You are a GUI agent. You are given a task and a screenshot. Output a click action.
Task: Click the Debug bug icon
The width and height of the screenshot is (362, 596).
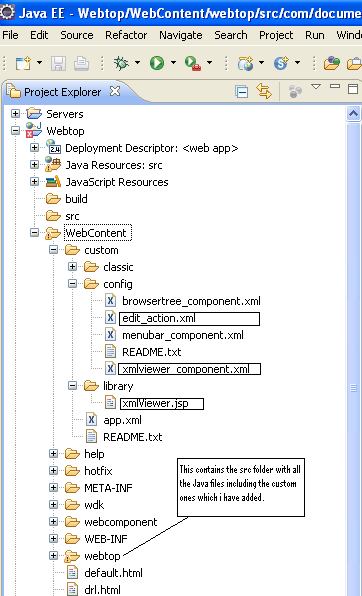pos(121,63)
